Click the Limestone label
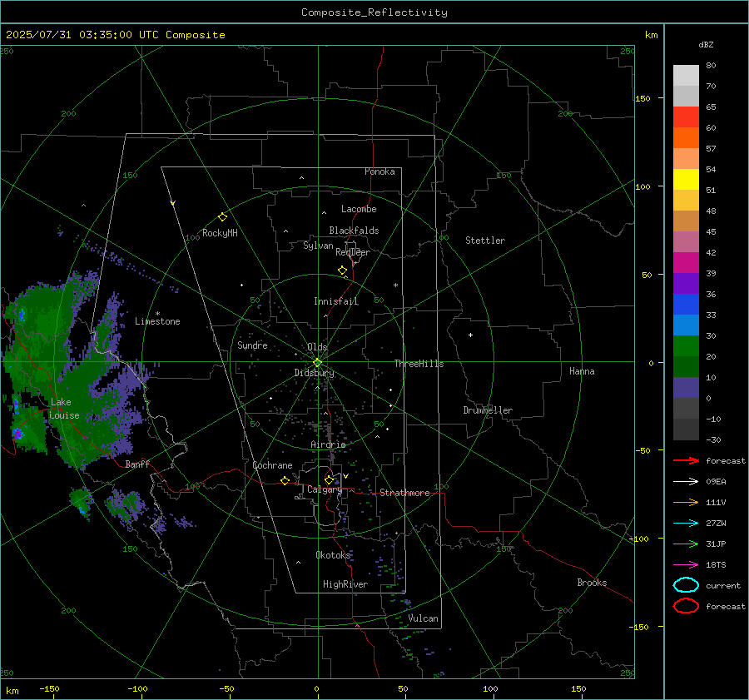The image size is (749, 700). point(157,321)
